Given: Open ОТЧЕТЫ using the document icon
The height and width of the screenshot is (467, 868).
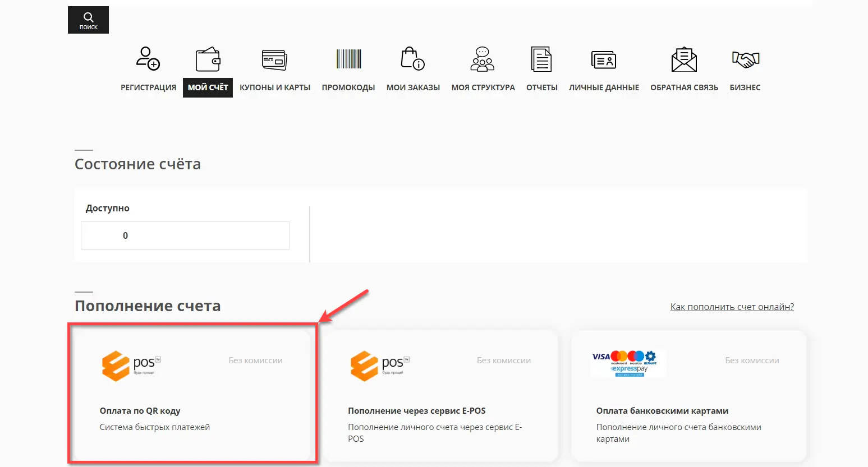Looking at the screenshot, I should pyautogui.click(x=541, y=58).
